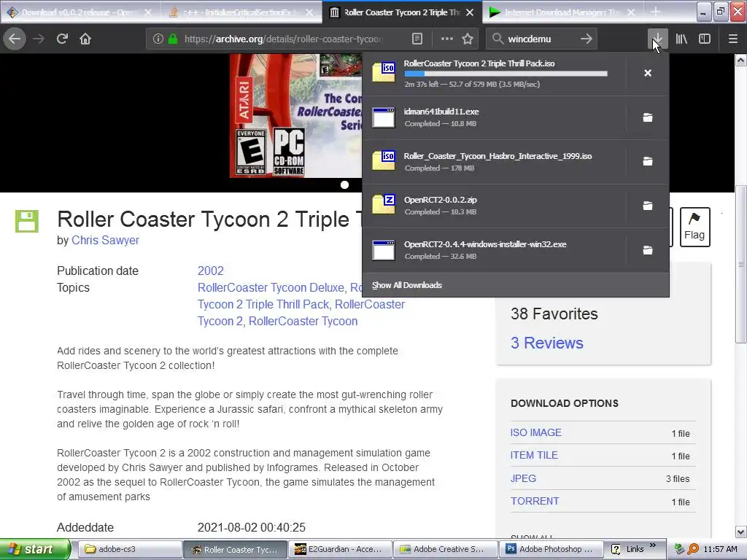Open containing folder for OpenRCT2-0.0.2.zip
747x560 pixels.
648,206
